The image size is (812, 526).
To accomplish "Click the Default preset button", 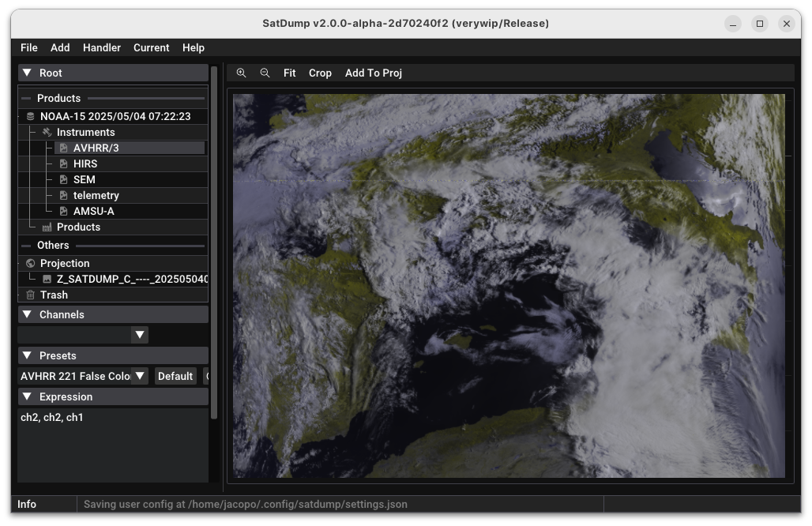I will (x=175, y=376).
